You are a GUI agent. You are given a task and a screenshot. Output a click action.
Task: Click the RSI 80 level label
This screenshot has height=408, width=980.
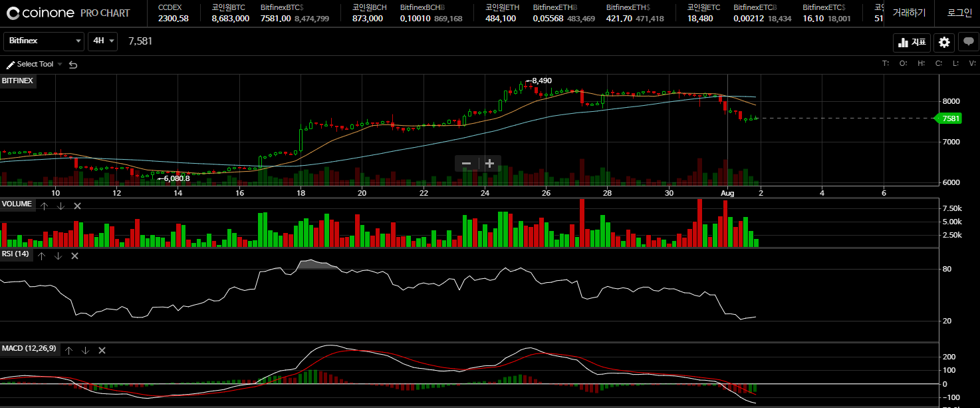coord(947,269)
